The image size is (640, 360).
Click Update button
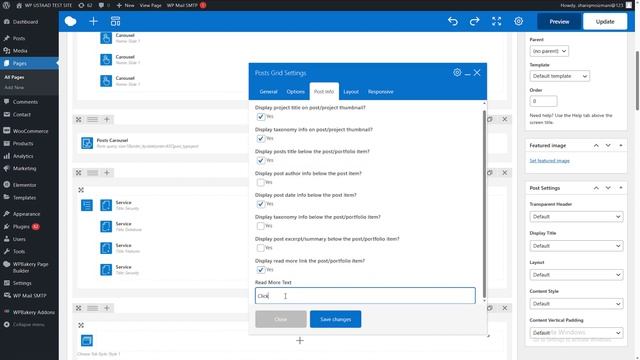605,22
